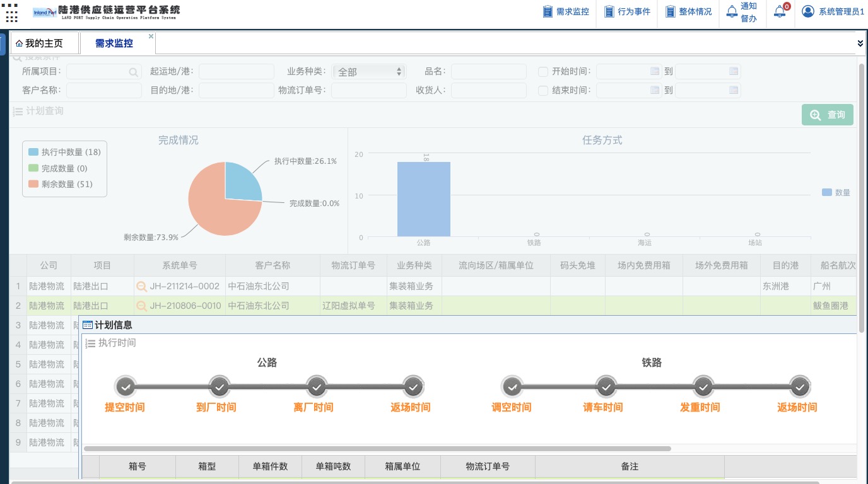Open the 通知督办 bell icon
This screenshot has height=484, width=868.
tap(732, 11)
